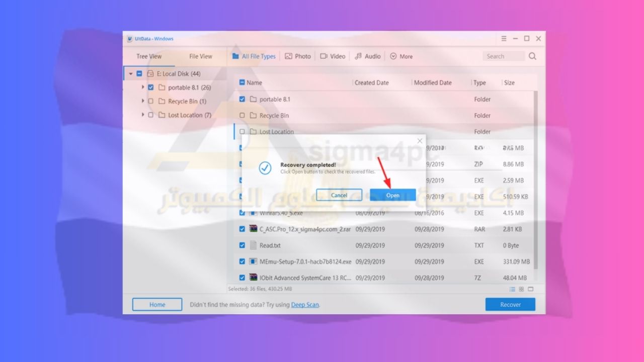Open the More file types dropdown
The image size is (644, 362).
tap(401, 56)
